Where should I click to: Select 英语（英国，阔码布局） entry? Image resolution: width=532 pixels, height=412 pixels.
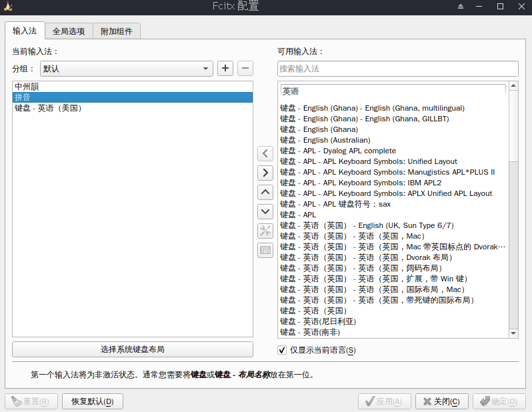[393, 268]
